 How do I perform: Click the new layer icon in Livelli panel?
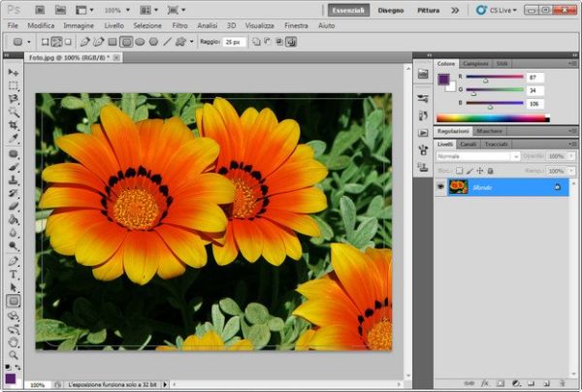click(x=545, y=383)
